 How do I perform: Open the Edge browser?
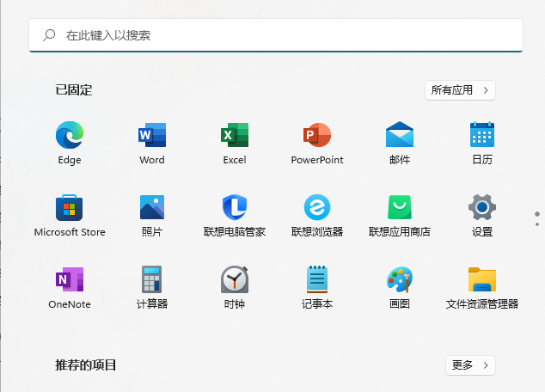(x=70, y=143)
